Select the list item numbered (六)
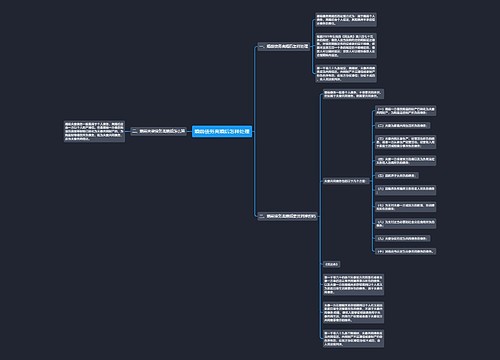The image size is (500, 360). [x=406, y=190]
